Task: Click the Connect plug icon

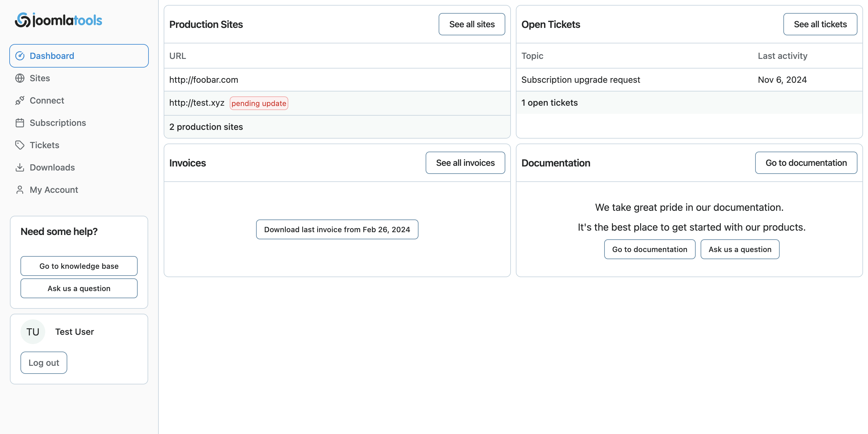Action: pos(20,100)
